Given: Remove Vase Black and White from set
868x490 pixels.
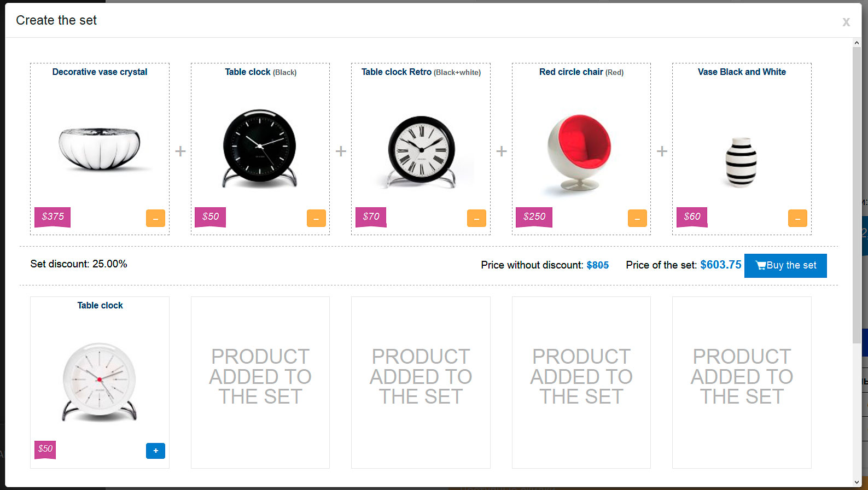Looking at the screenshot, I should [797, 218].
